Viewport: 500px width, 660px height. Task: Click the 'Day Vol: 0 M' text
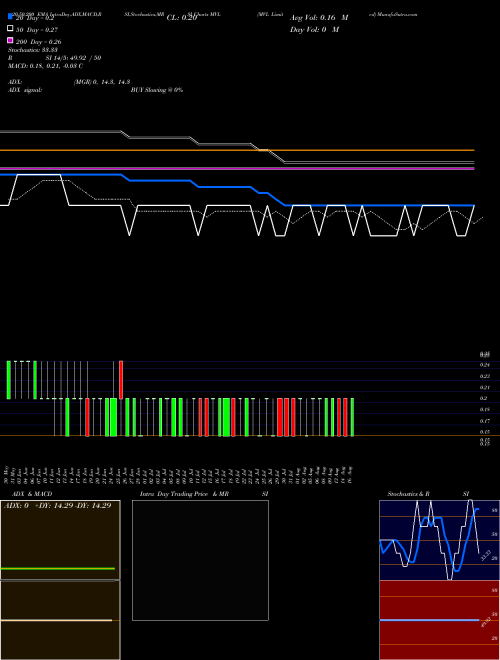point(314,29)
